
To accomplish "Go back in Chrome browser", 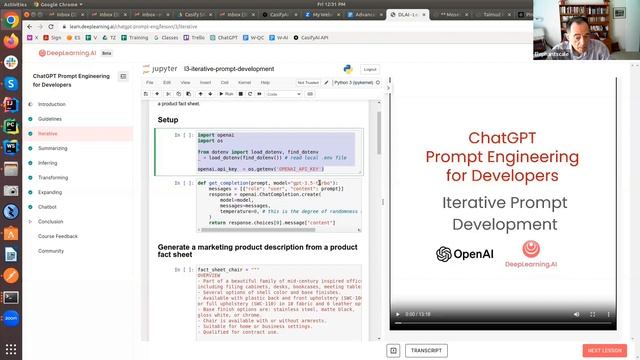I will point(29,27).
